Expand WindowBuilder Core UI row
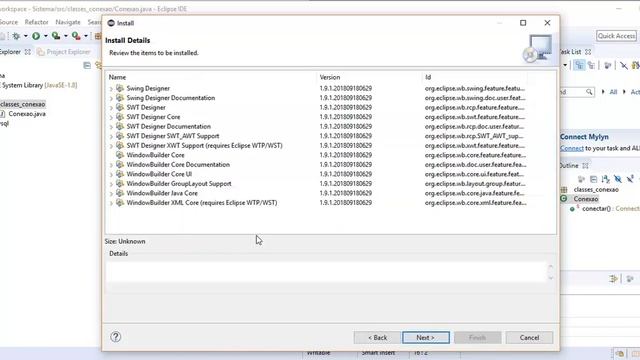Viewport: 640px width, 360px height. point(111,174)
